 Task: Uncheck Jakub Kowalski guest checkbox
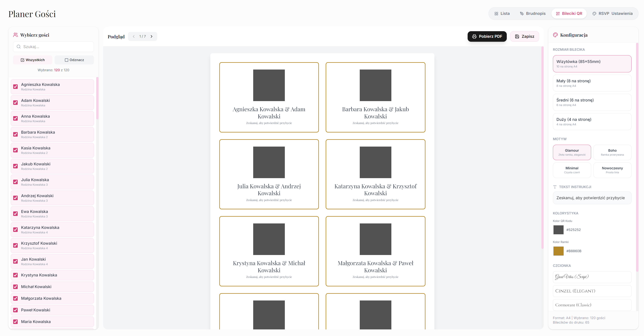15,166
